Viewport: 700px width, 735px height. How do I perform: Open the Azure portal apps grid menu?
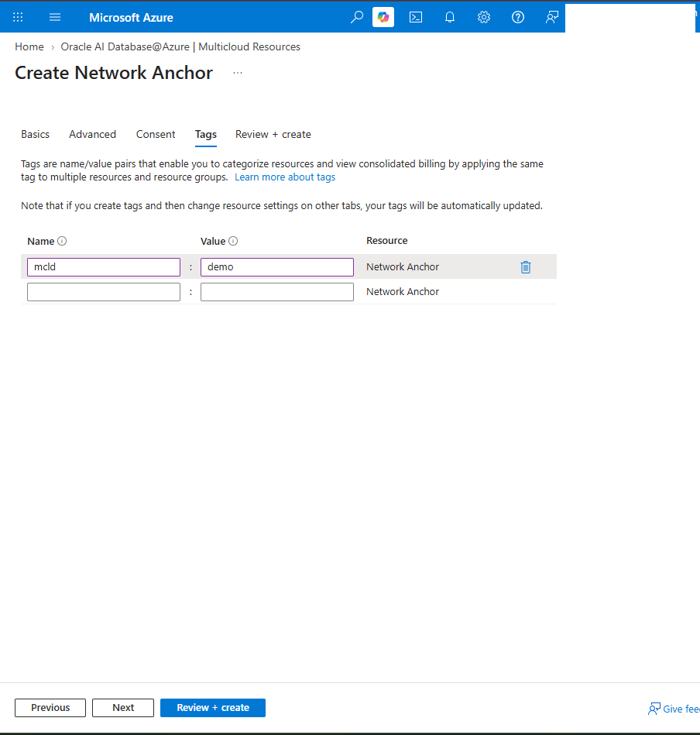click(x=18, y=17)
